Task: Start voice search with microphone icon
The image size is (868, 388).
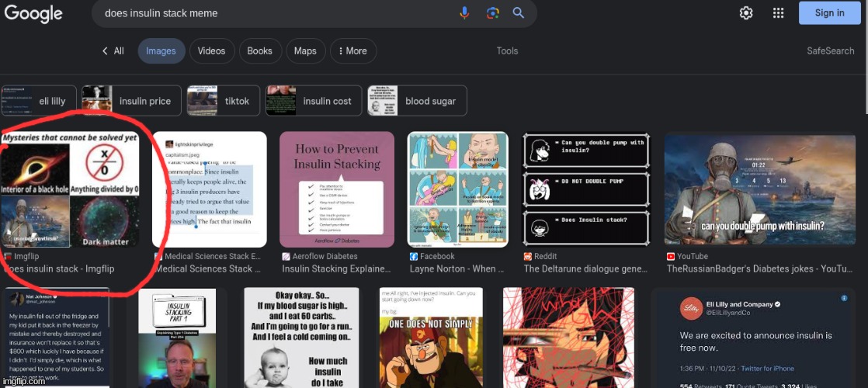Action: coord(464,12)
